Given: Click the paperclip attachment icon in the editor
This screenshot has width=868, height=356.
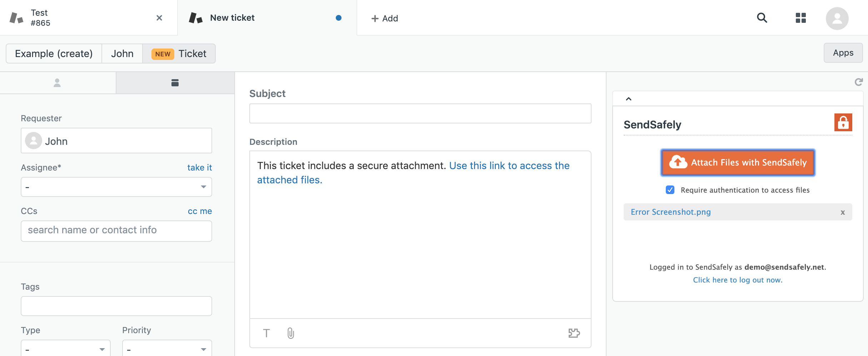Looking at the screenshot, I should coord(290,333).
